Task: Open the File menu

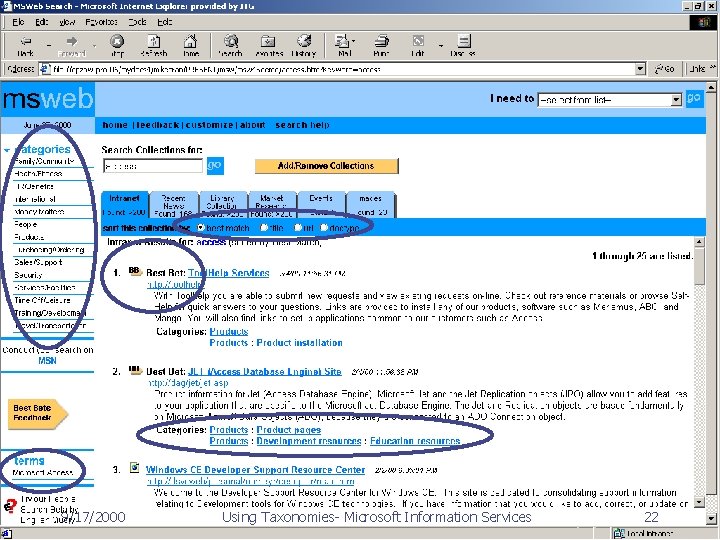Action: point(18,22)
